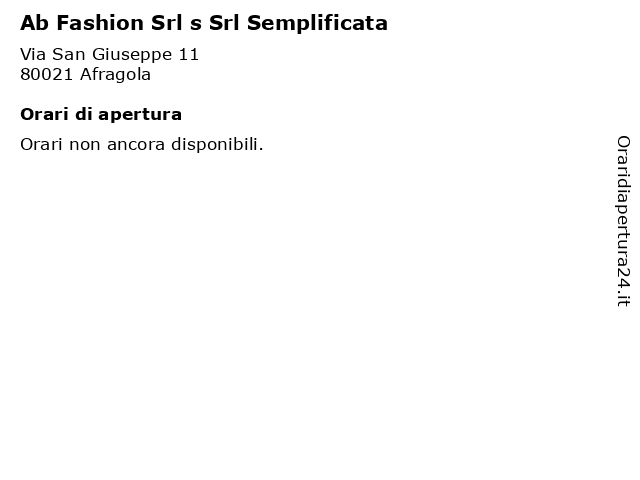Click the 80021 Afragola line
640x480 pixels.
point(85,74)
